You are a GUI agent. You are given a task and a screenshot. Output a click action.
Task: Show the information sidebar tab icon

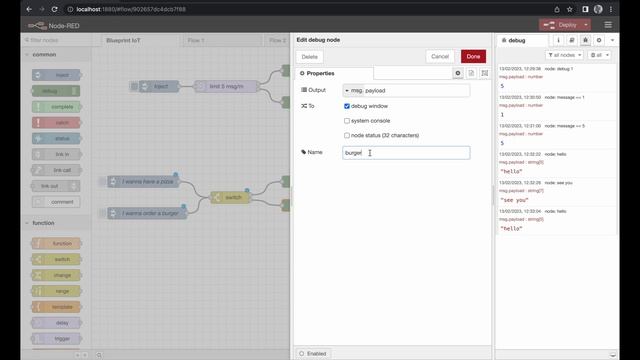click(558, 40)
